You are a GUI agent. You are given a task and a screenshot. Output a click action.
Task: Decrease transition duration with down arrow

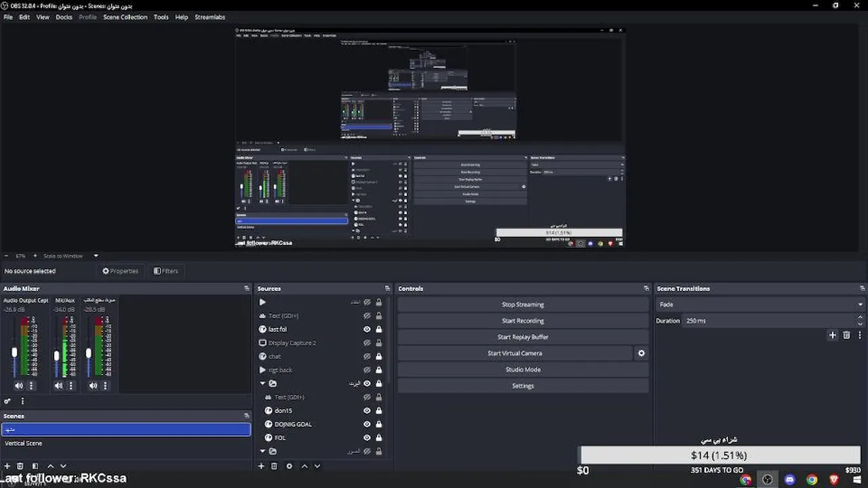861,324
